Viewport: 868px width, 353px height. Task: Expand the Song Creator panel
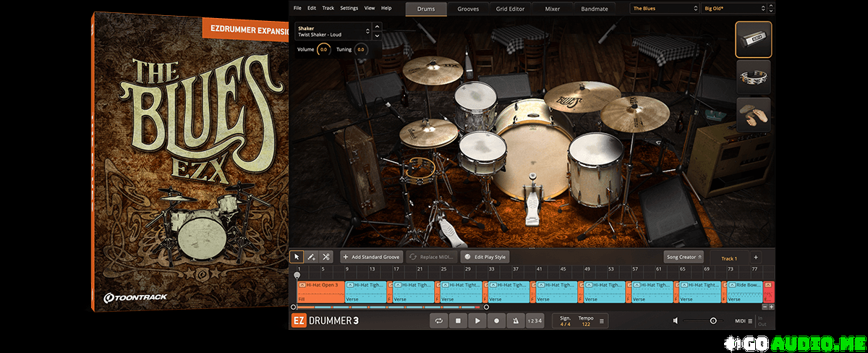(684, 257)
